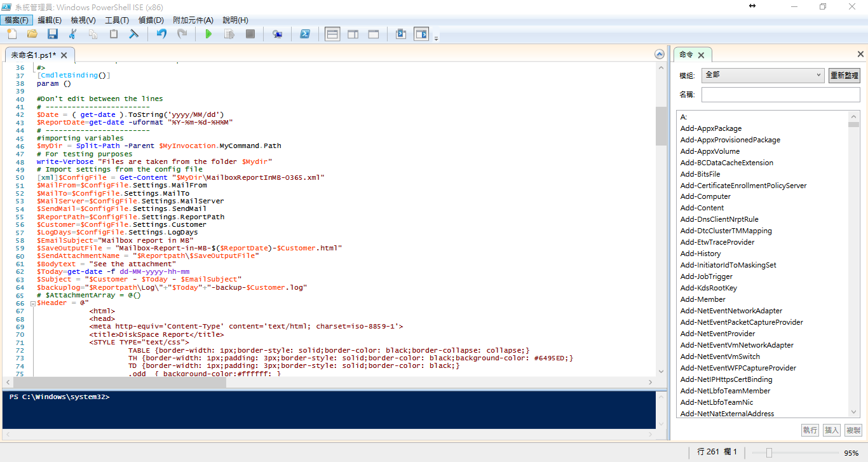Viewport: 868px width, 462px height.
Task: Launch PowerShell.exe console from toolbar
Action: [x=305, y=34]
